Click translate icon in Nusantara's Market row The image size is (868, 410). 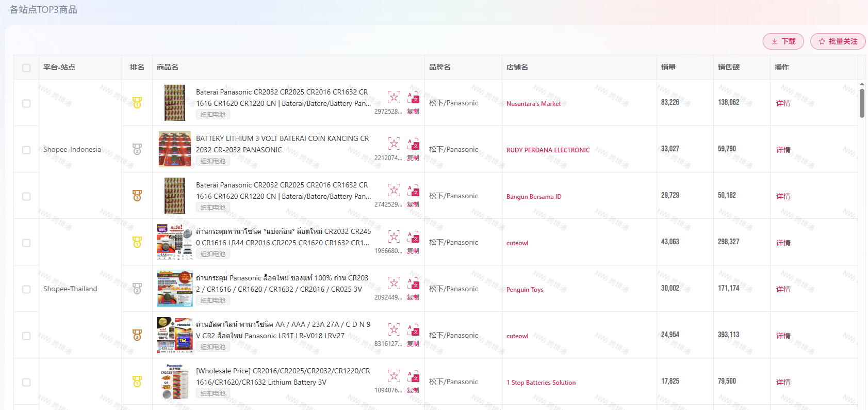pyautogui.click(x=413, y=97)
